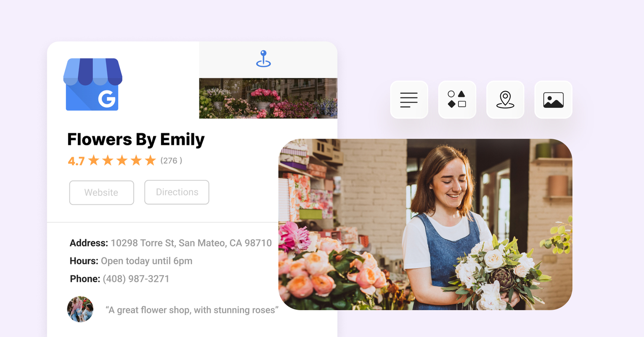This screenshot has width=644, height=337.
Task: Click the Website button
Action: coord(101,193)
